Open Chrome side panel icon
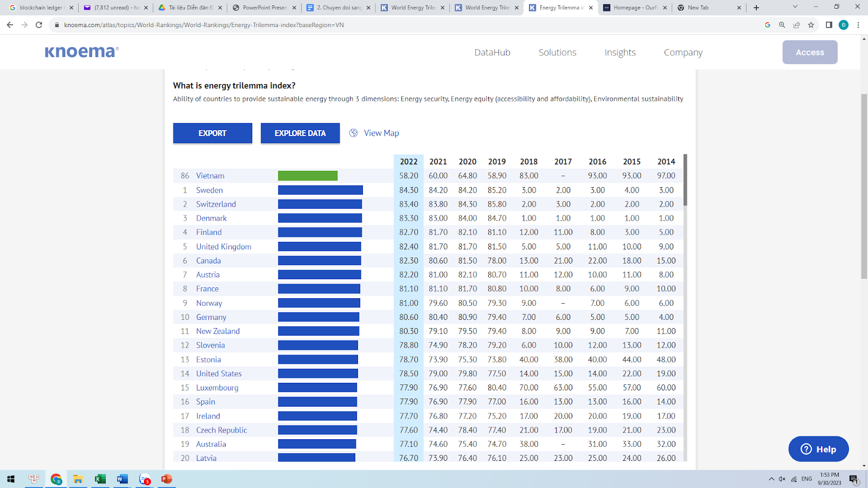This screenshot has height=488, width=868. tap(829, 25)
